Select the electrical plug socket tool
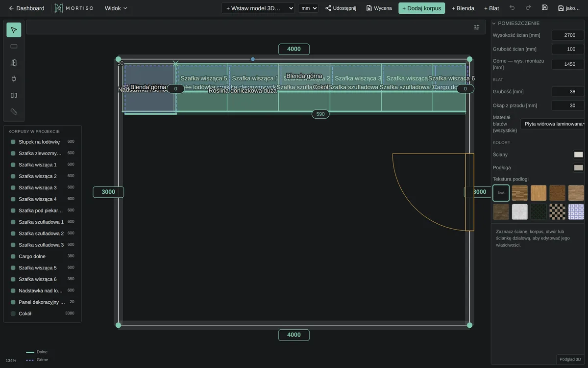Viewport: 588px width, 368px height. tap(14, 79)
